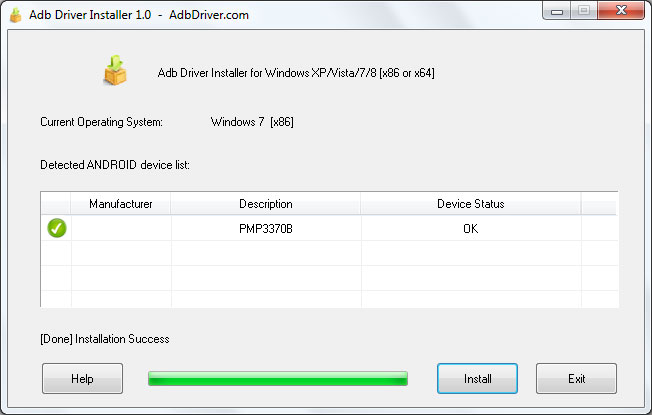Screen dimensions: 652x415
Task: Click the Adb app icon in title bar
Action: point(15,15)
